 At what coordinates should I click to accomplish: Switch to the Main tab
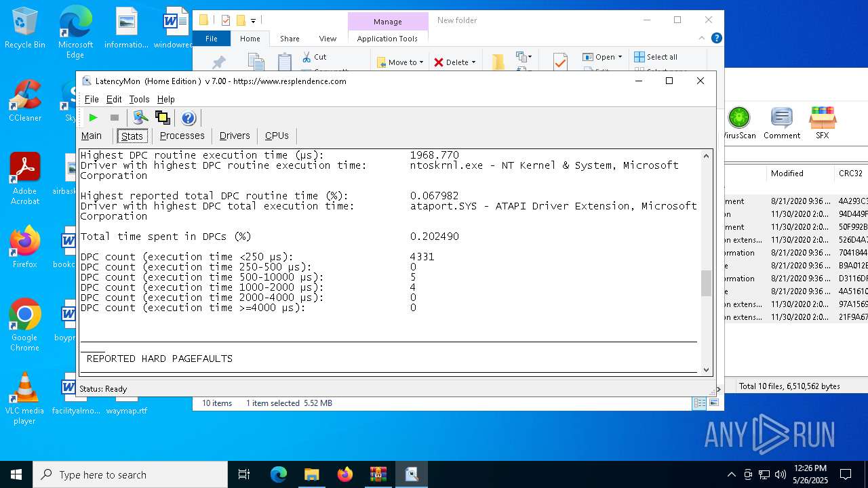[92, 136]
